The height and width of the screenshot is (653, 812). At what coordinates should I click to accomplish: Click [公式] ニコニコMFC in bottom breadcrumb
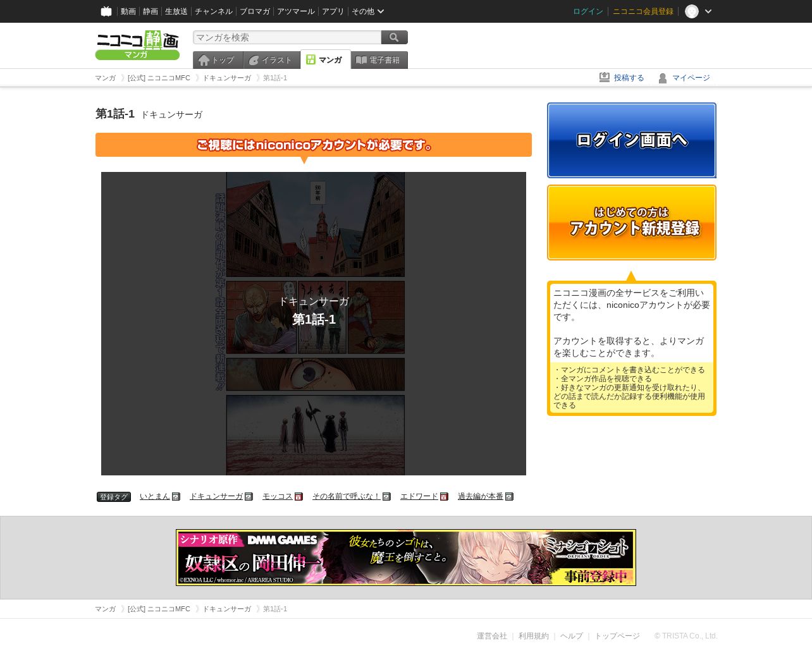159,609
